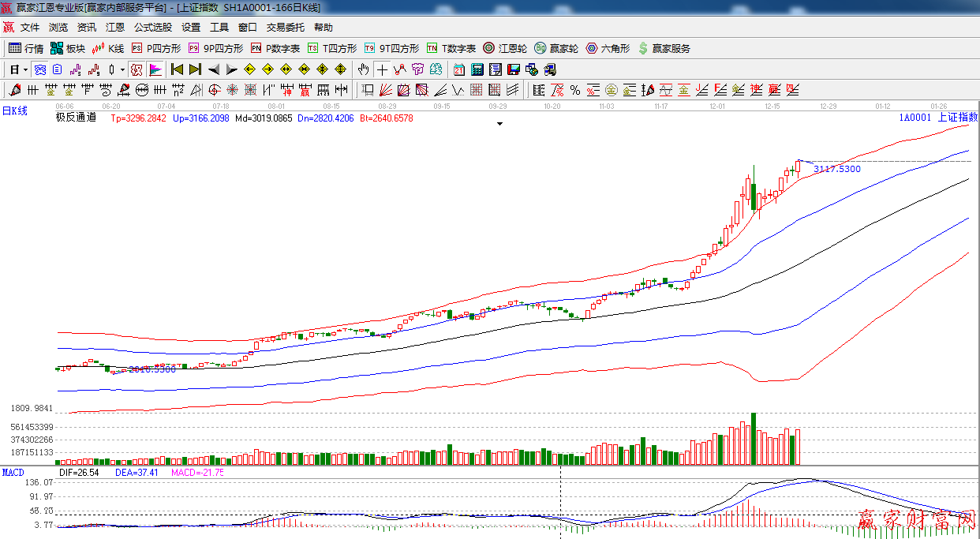Toggle the crosshair cursor button
Image resolution: width=980 pixels, height=539 pixels.
click(x=382, y=69)
